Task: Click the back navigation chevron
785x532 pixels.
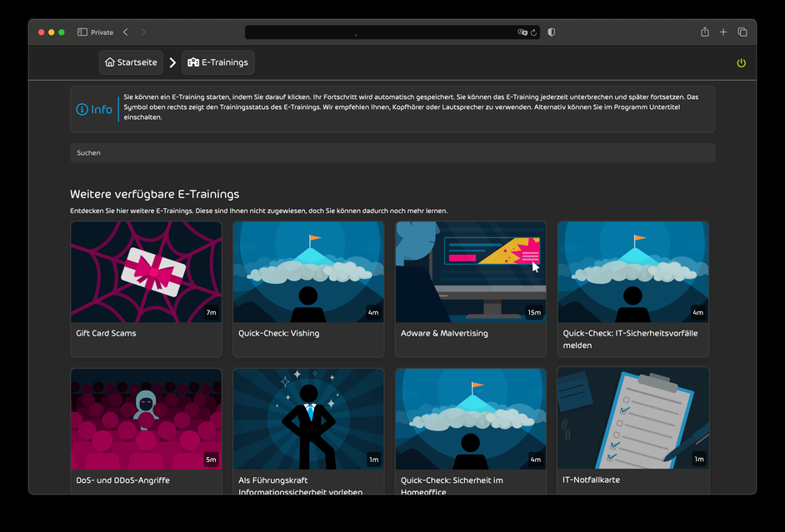Action: point(125,32)
